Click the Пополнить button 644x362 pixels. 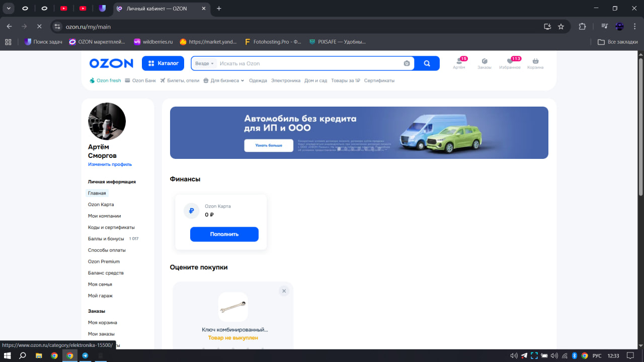tap(224, 234)
